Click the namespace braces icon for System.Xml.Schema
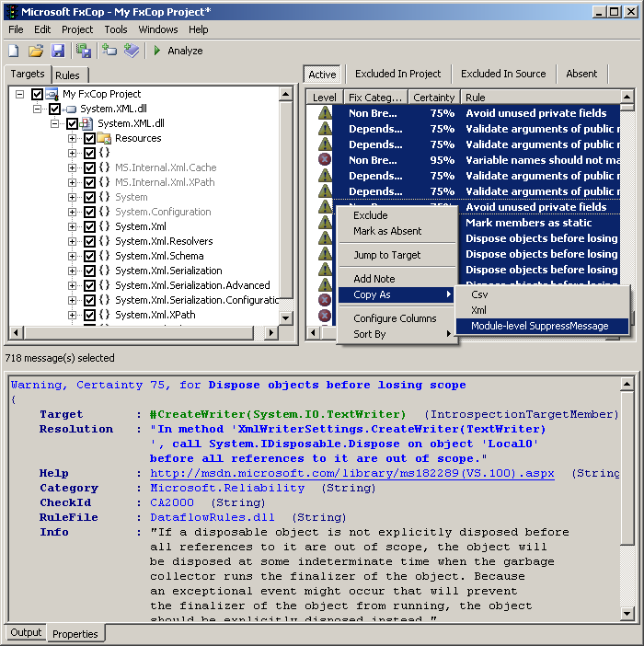This screenshot has height=646, width=644. [x=104, y=256]
